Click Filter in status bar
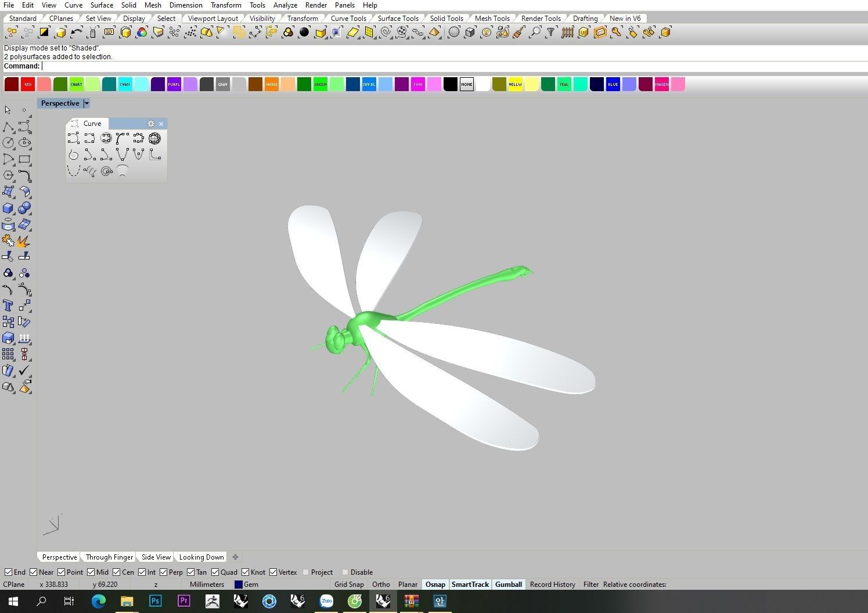Image resolution: width=868 pixels, height=613 pixels. 590,585
